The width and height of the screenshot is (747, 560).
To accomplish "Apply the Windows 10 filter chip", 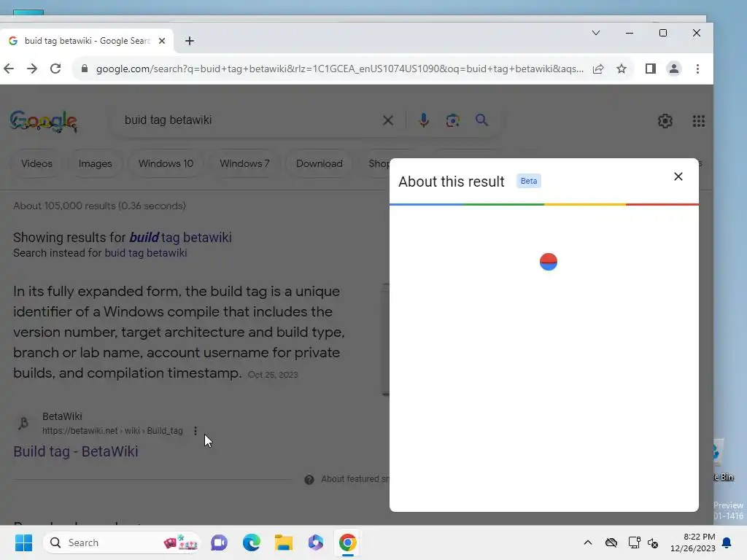I will [x=166, y=164].
